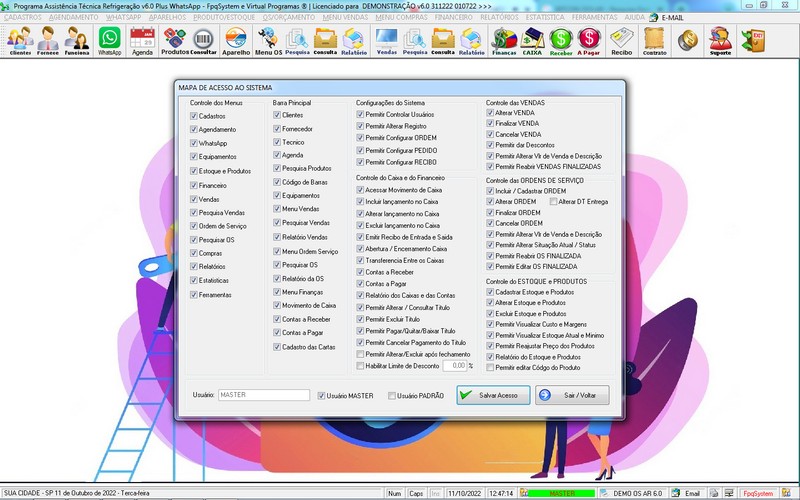Click the A Pagar toolbar icon
The image size is (800, 500).
(590, 40)
